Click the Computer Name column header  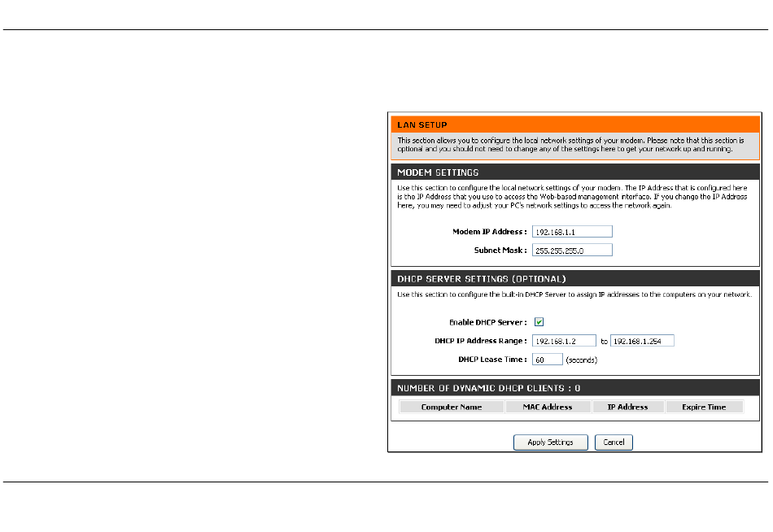tap(451, 407)
